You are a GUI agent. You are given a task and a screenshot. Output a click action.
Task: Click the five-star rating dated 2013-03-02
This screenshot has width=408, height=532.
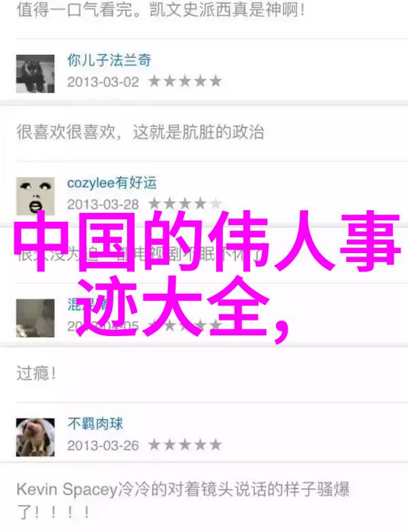coord(185,82)
